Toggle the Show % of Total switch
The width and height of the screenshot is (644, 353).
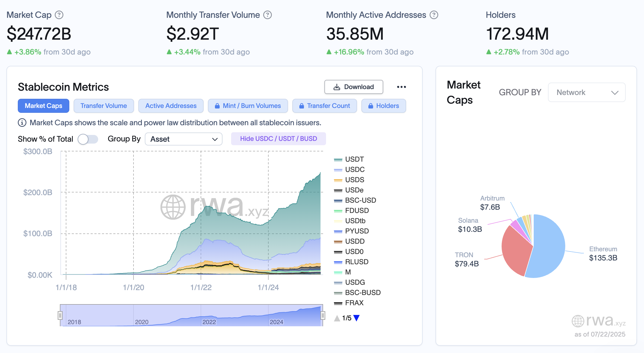click(88, 139)
